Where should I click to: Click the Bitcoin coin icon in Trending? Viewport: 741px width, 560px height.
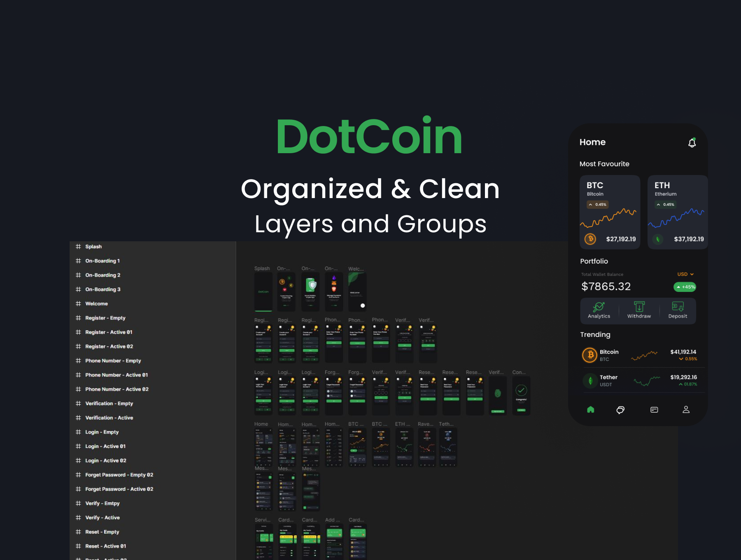click(x=590, y=355)
